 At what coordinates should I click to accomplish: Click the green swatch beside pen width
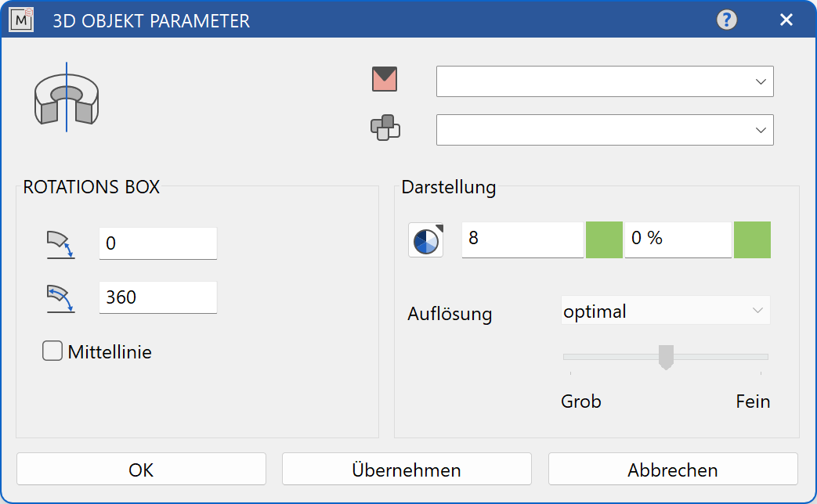click(x=603, y=240)
